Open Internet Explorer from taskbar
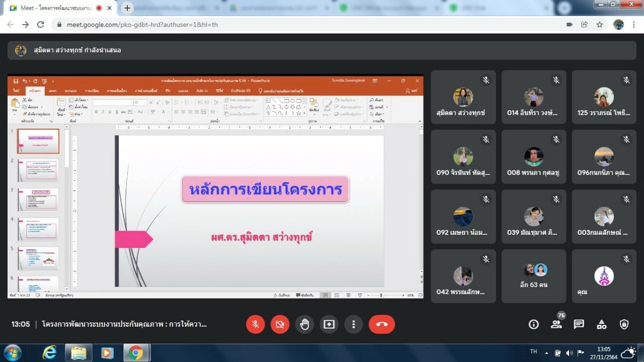The width and height of the screenshot is (644, 362). [x=49, y=353]
